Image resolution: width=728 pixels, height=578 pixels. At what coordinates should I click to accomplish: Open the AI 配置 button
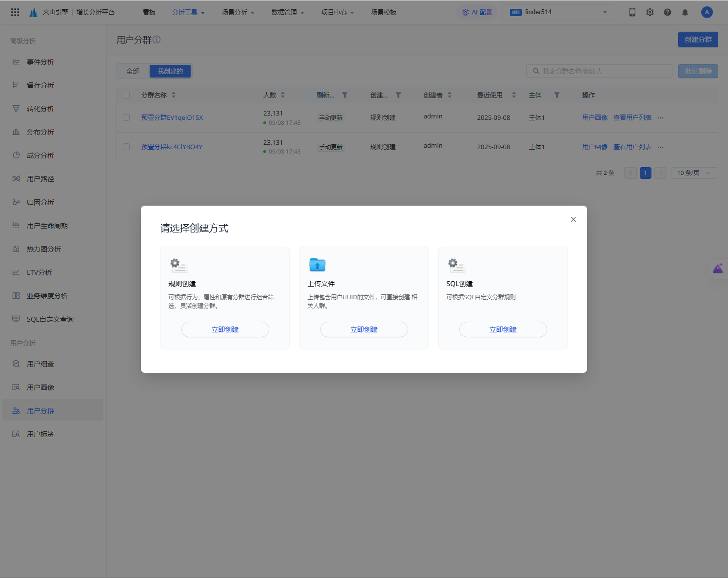click(x=477, y=12)
